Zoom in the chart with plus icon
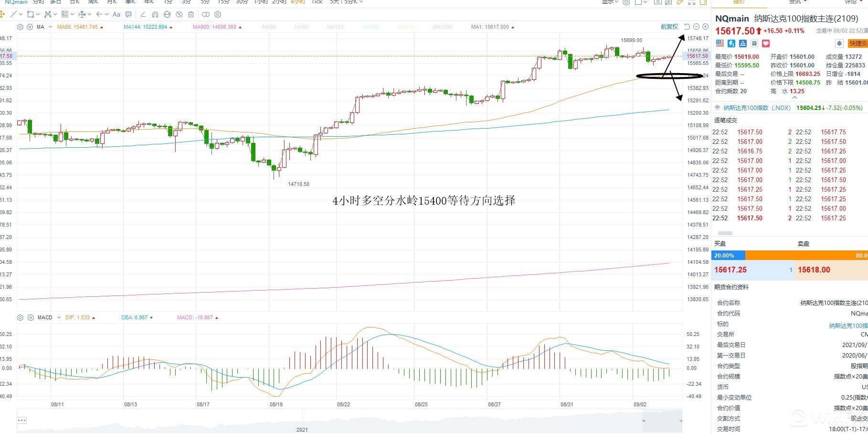This screenshot has width=868, height=434. [705, 27]
